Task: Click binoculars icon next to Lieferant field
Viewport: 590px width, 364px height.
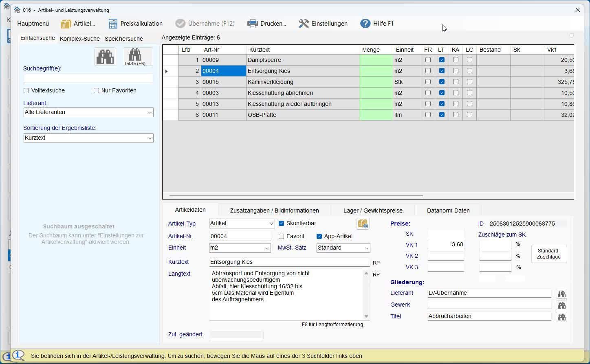Action: coord(561,294)
